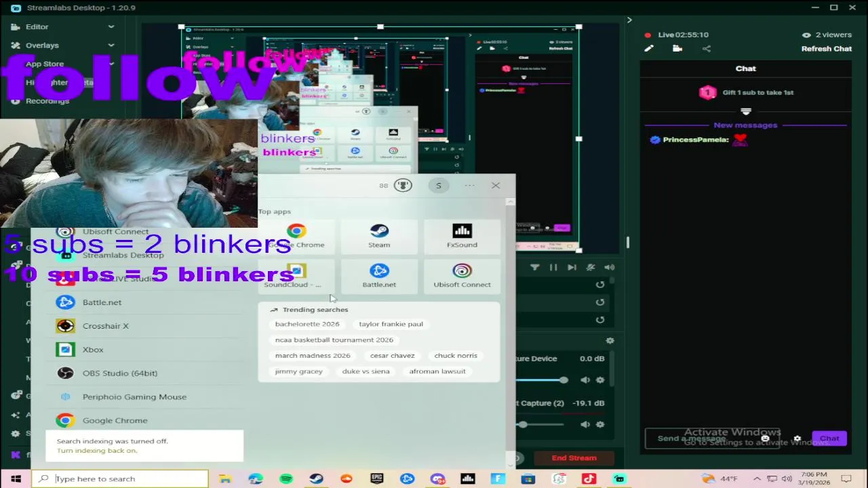The image size is (868, 488).
Task: Open Battle.net from Top apps grid
Action: point(379,276)
